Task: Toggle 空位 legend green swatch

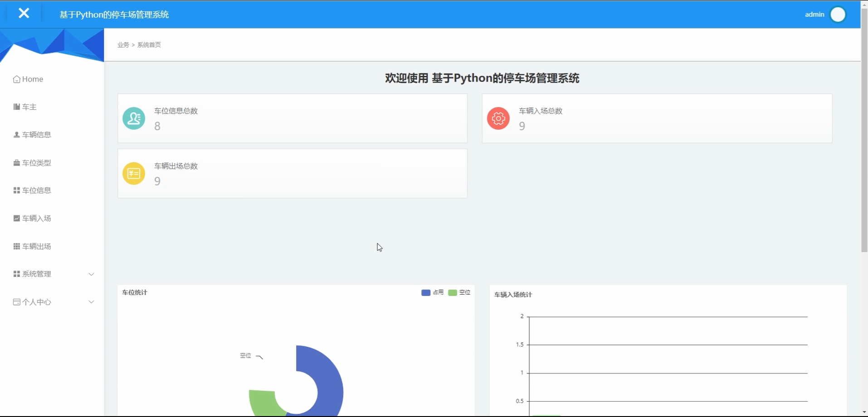Action: pyautogui.click(x=453, y=293)
